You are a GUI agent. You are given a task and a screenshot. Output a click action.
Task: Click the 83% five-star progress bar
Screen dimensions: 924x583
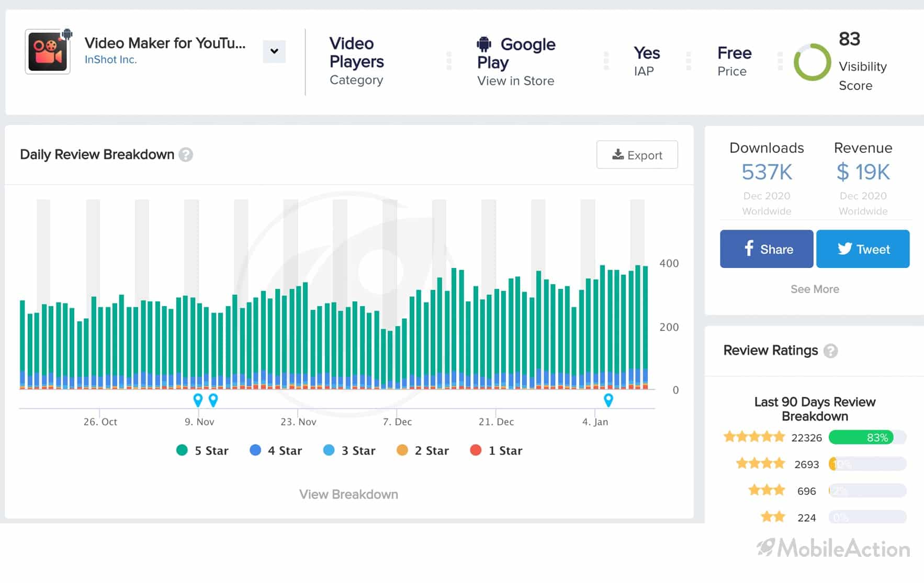867,438
